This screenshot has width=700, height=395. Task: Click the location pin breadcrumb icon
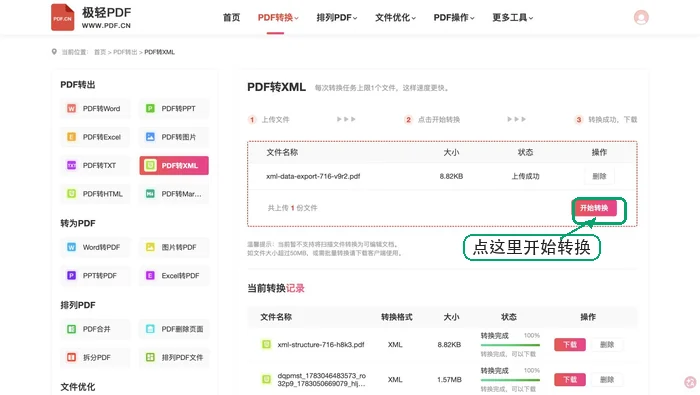(54, 52)
